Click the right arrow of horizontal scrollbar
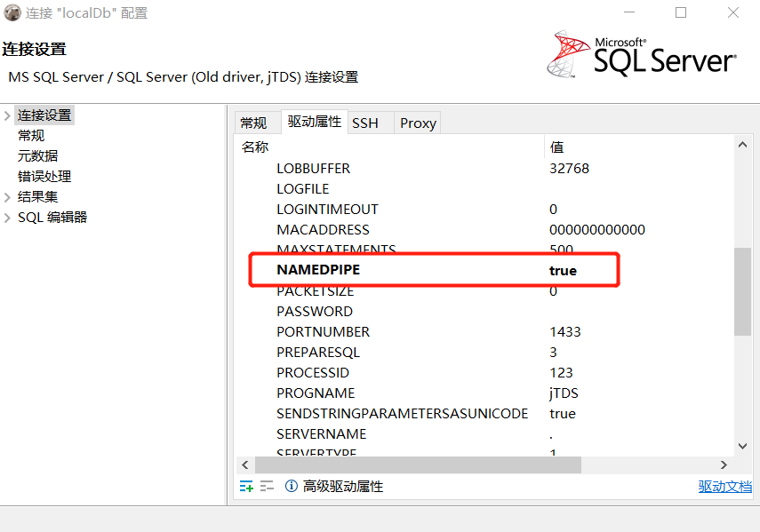The image size is (760, 532). (x=724, y=465)
